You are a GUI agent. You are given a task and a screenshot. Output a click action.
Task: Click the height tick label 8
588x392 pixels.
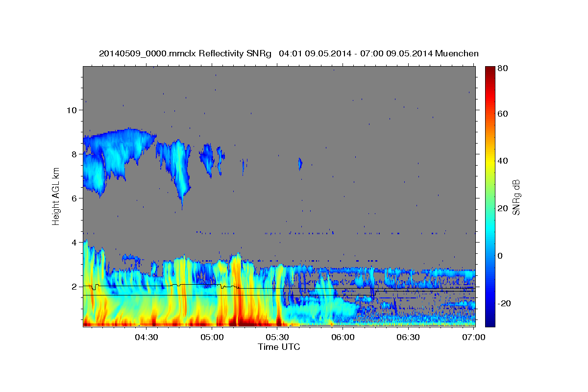(73, 154)
